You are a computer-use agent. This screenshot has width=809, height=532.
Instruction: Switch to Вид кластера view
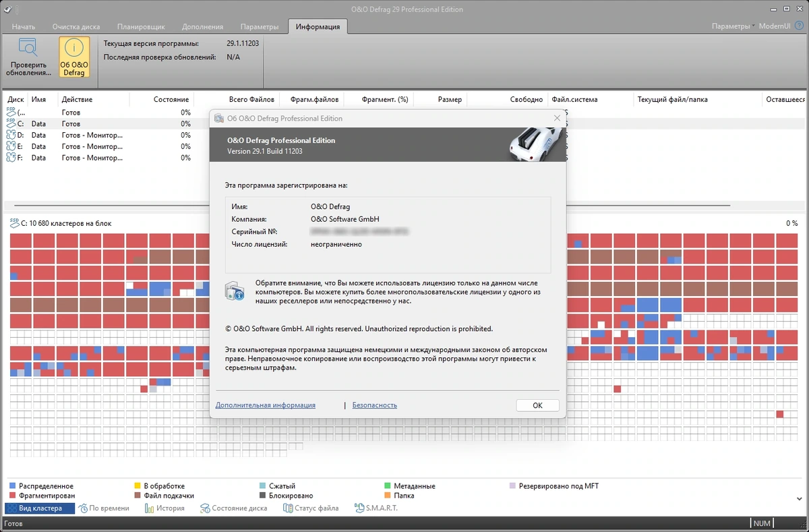coord(40,508)
